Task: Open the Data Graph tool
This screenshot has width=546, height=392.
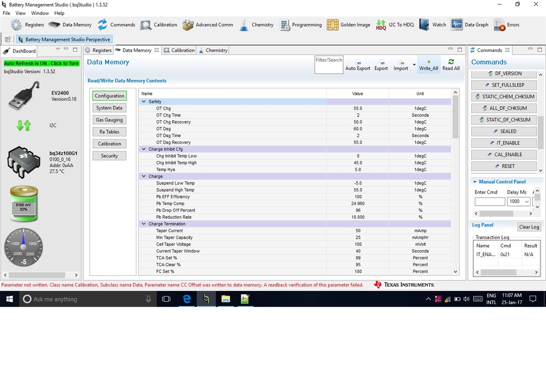Action: (457, 25)
